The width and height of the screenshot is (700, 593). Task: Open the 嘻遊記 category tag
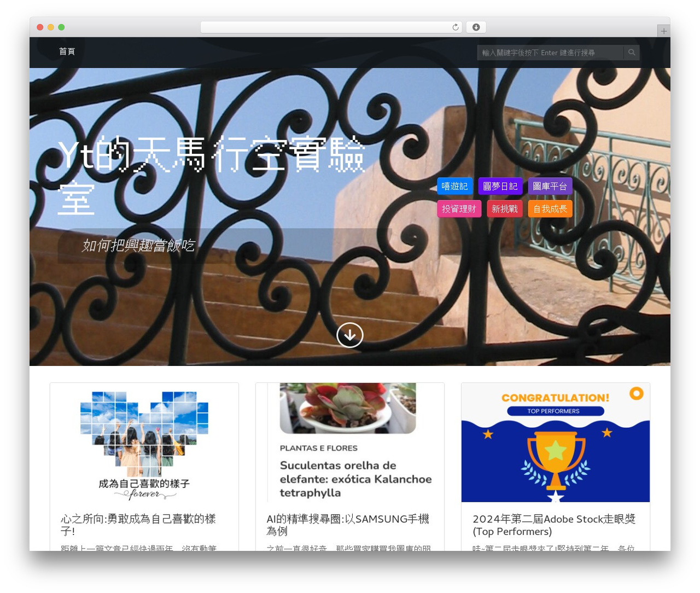[x=455, y=186]
